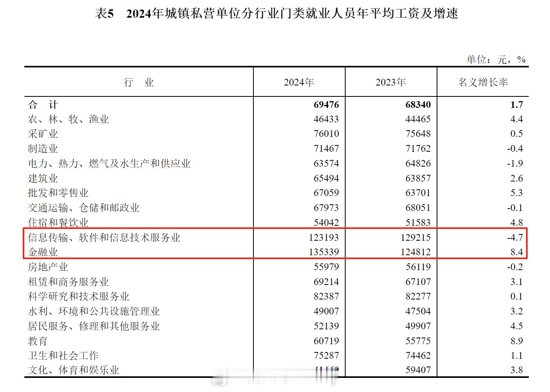The height and width of the screenshot is (392, 550).
Task: Click the cell 55979
Action: point(326,267)
